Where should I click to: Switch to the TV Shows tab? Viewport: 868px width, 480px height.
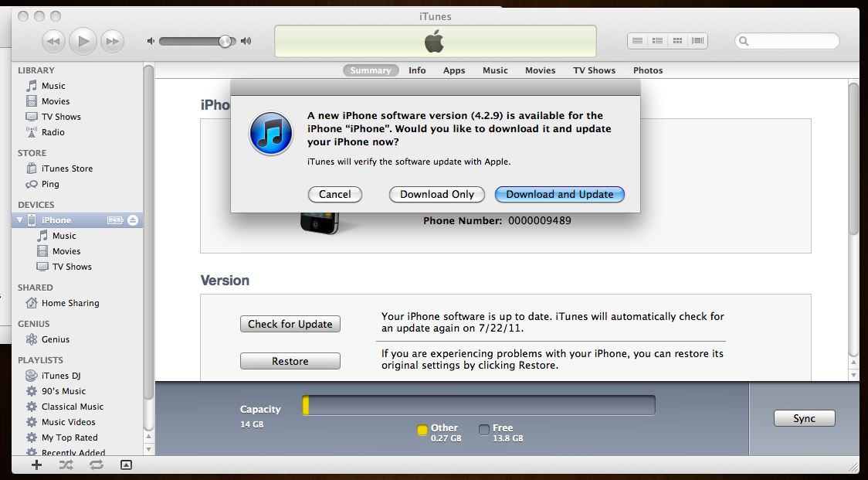click(594, 70)
